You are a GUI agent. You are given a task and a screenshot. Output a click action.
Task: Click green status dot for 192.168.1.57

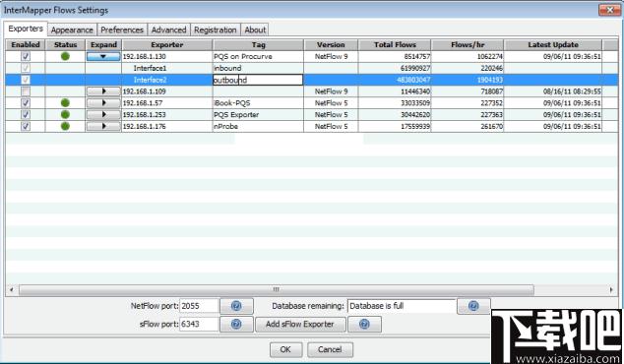65,103
